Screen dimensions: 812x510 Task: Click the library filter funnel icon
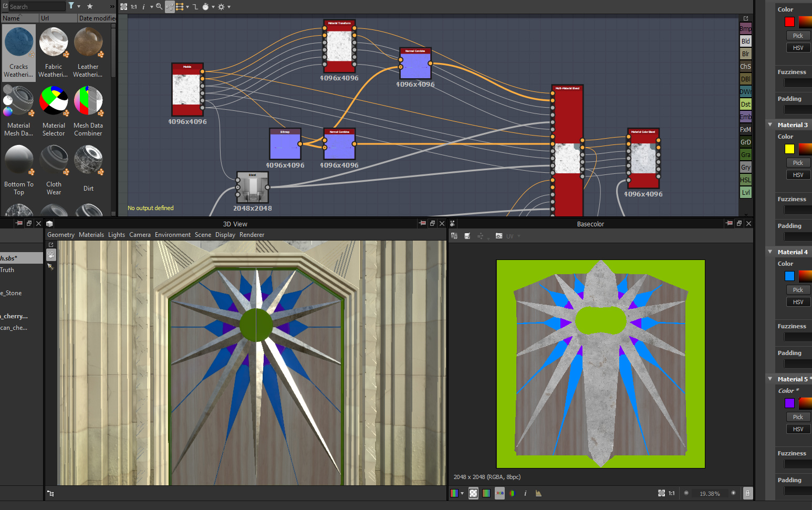click(x=71, y=6)
